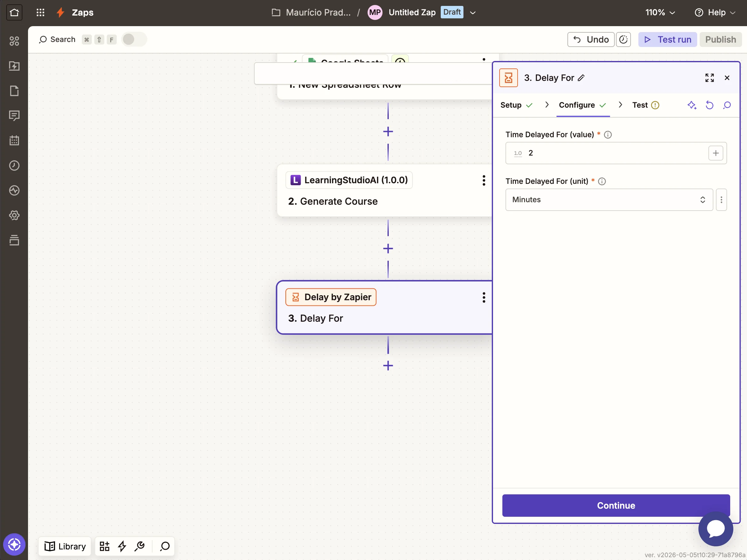Click the MP owner avatar
747x560 pixels.
pyautogui.click(x=374, y=12)
